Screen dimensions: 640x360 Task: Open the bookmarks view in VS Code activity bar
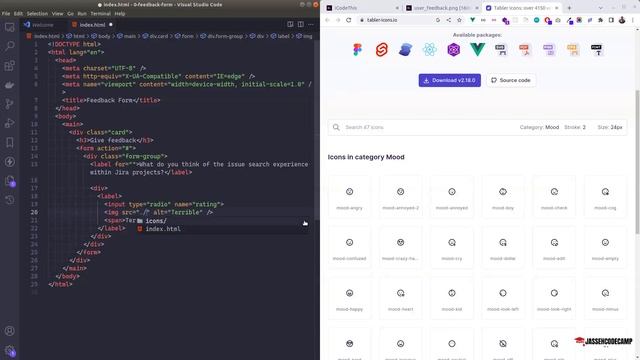click(x=9, y=142)
